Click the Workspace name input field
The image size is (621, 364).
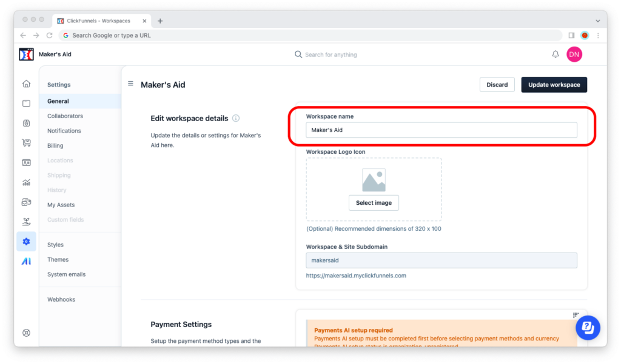pyautogui.click(x=441, y=130)
